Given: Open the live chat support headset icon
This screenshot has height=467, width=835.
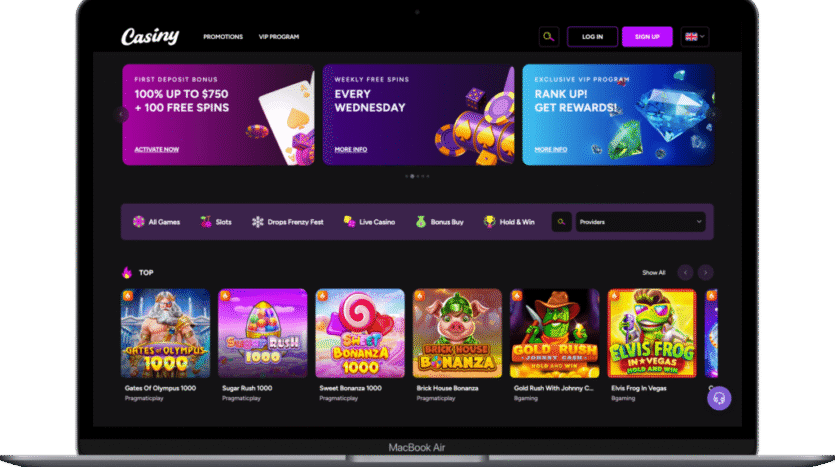Looking at the screenshot, I should click(x=719, y=398).
